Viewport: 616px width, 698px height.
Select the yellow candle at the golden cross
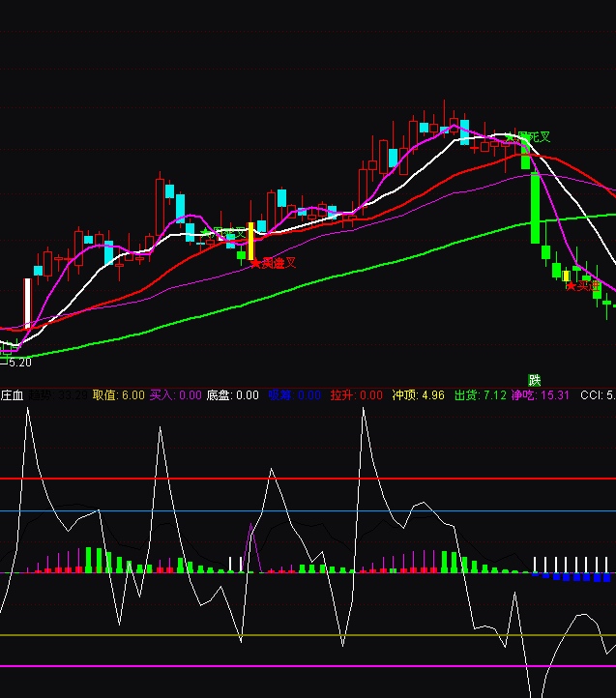click(x=250, y=241)
